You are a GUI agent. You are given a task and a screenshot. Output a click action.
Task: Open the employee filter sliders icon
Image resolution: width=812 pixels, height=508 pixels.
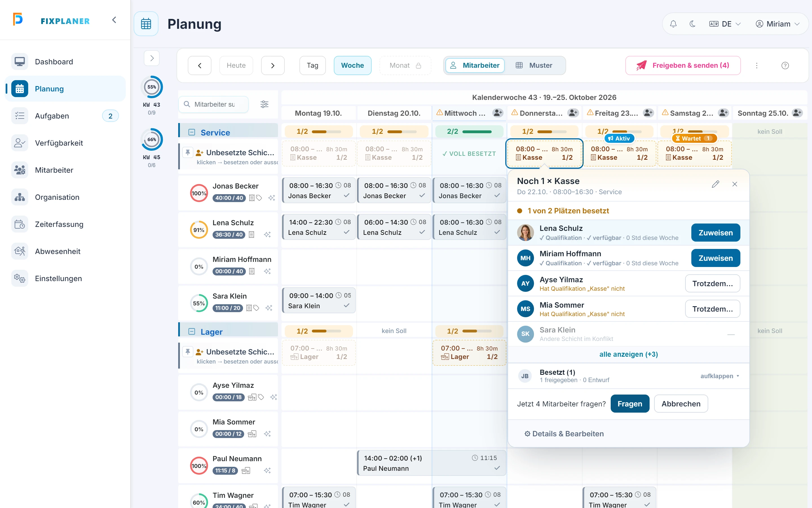point(264,104)
